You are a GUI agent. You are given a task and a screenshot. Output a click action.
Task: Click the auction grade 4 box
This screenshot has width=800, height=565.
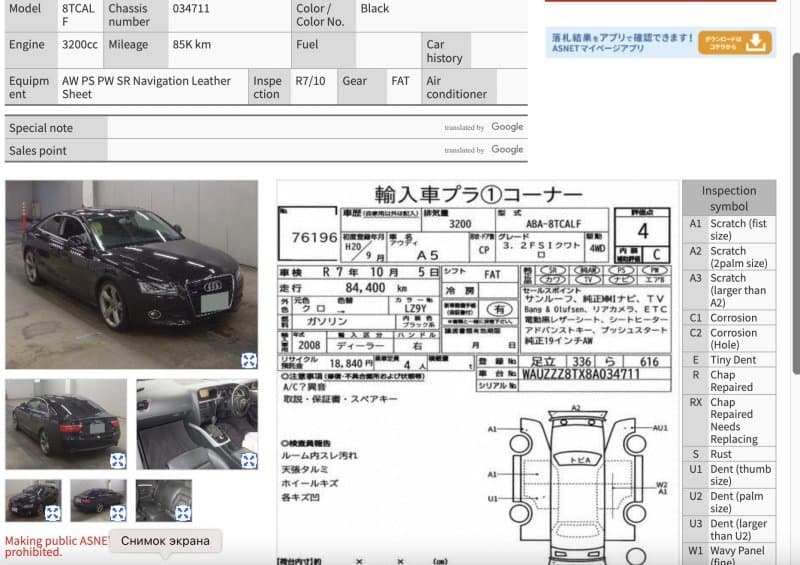tap(643, 231)
